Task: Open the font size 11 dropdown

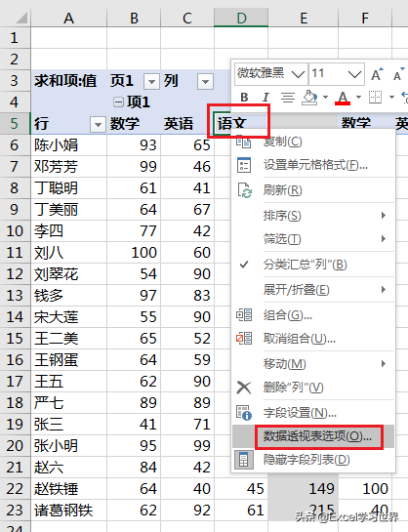Action: pos(354,73)
